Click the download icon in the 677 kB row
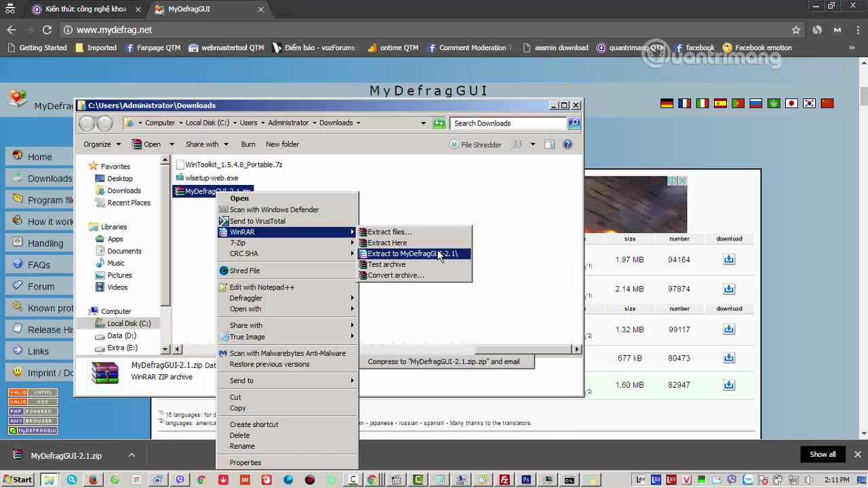Viewport: 868px width, 488px height. (729, 358)
